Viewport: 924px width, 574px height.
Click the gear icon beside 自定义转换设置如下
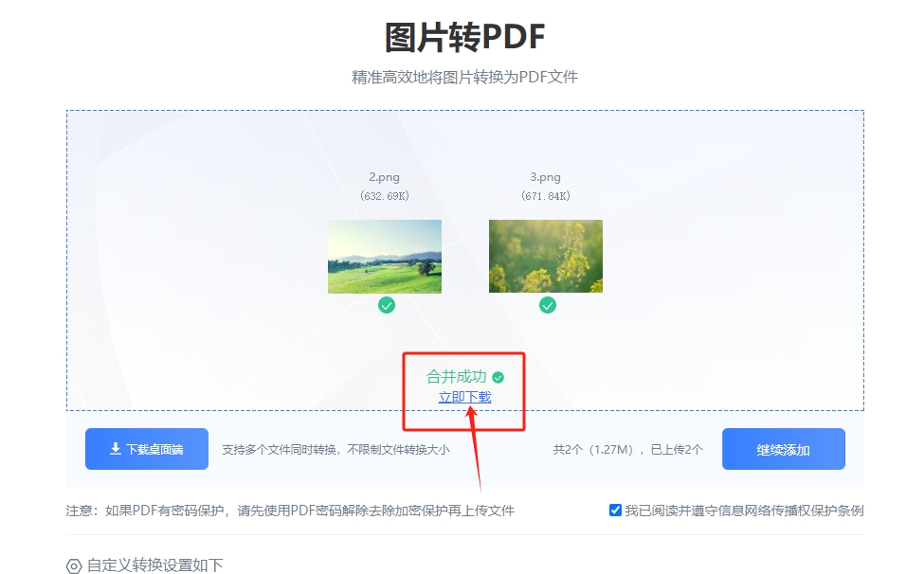coord(74,566)
